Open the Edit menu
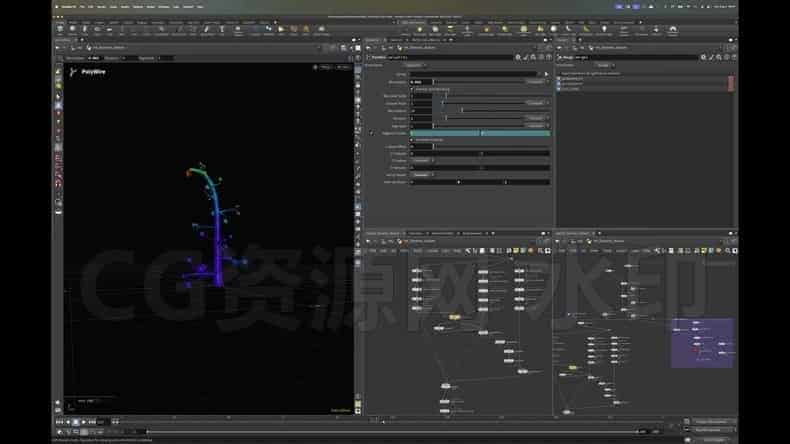Viewport: 790px width, 444px height. pos(91,7)
